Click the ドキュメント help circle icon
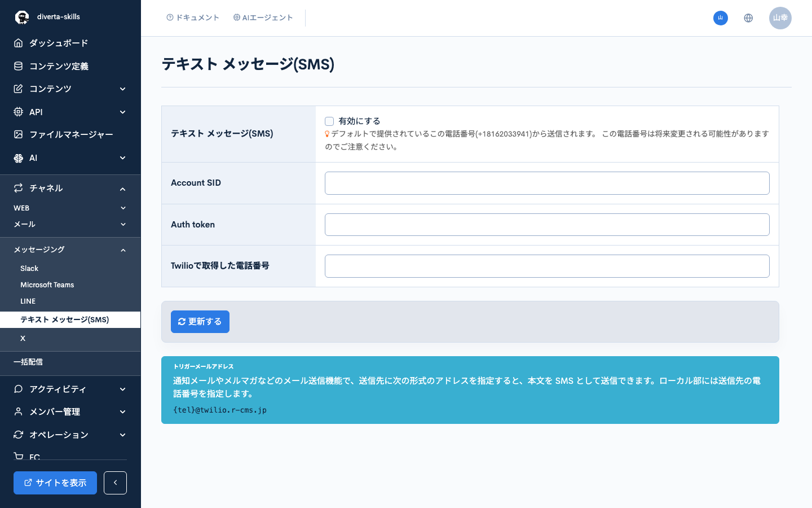 click(x=170, y=17)
